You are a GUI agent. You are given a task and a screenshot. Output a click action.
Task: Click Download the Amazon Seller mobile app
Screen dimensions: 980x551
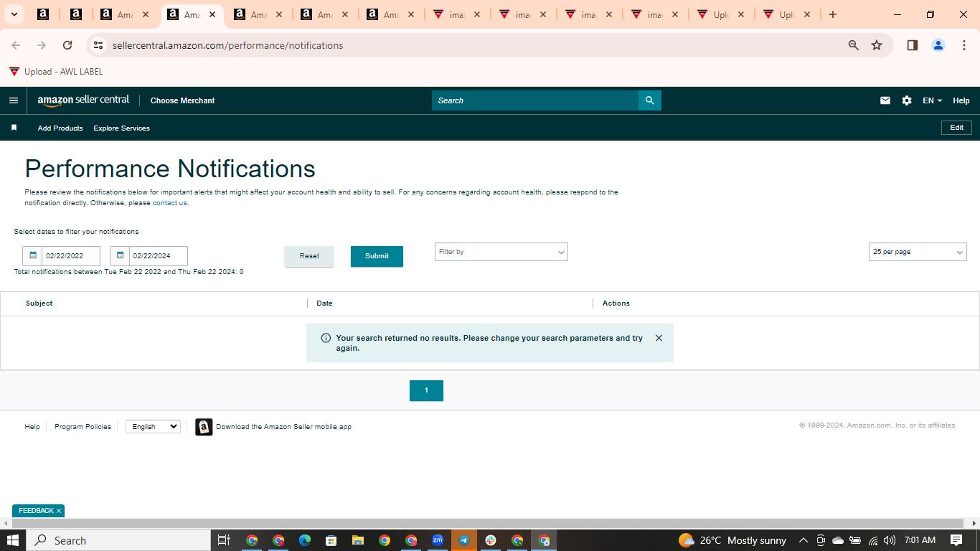pyautogui.click(x=283, y=426)
